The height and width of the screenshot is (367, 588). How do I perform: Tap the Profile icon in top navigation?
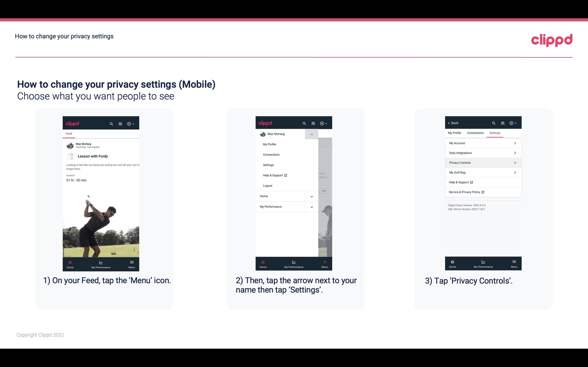121,123
